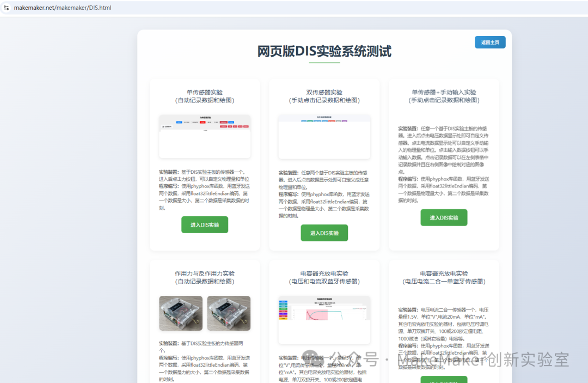The height and width of the screenshot is (383, 588).
Task: Click the 电容器充放电实验 单蓝牙传感器 heading
Action: (444, 277)
